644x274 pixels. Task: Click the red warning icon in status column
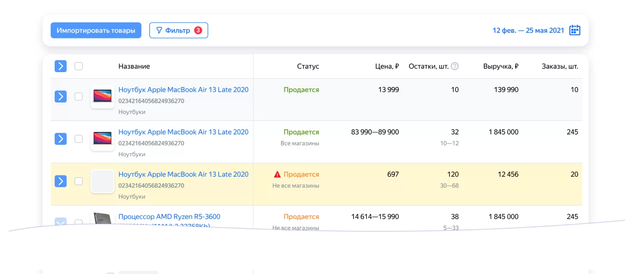(277, 174)
